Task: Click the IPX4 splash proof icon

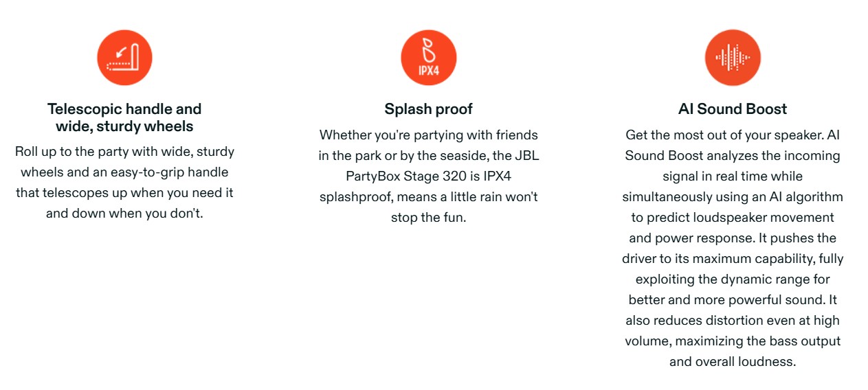Action: point(429,58)
